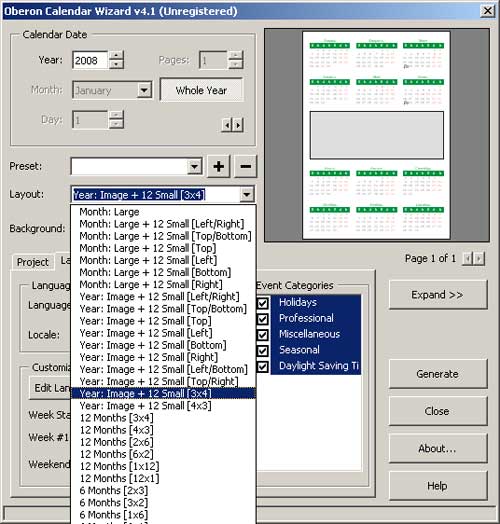Open Help
Screen dimensions: 500x524
438,486
